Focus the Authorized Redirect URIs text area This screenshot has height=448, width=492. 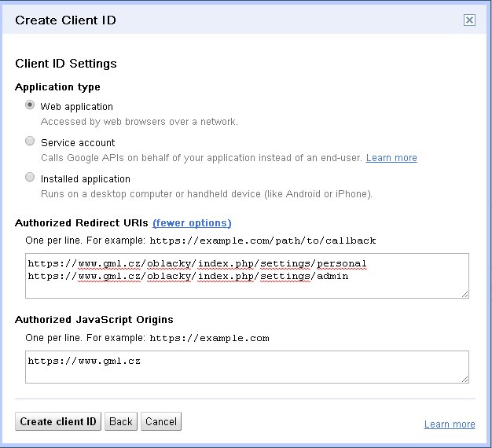[x=247, y=287]
